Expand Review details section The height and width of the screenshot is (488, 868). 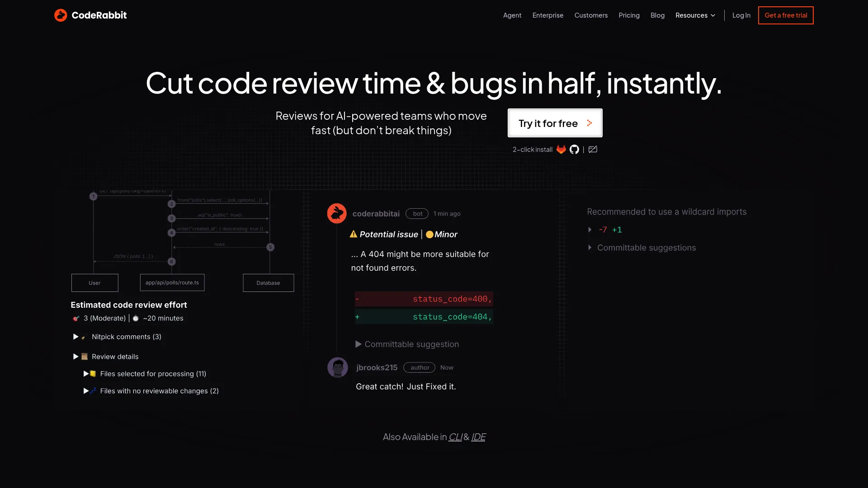click(x=76, y=357)
